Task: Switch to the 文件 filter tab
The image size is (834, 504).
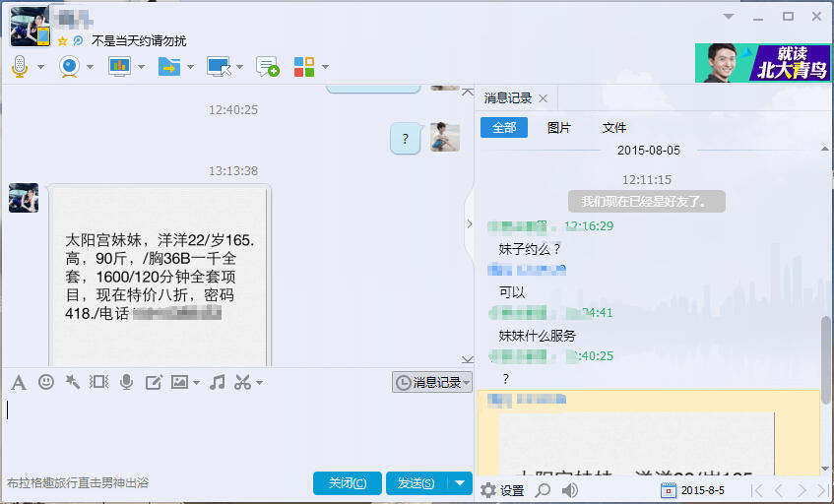Action: (x=614, y=128)
